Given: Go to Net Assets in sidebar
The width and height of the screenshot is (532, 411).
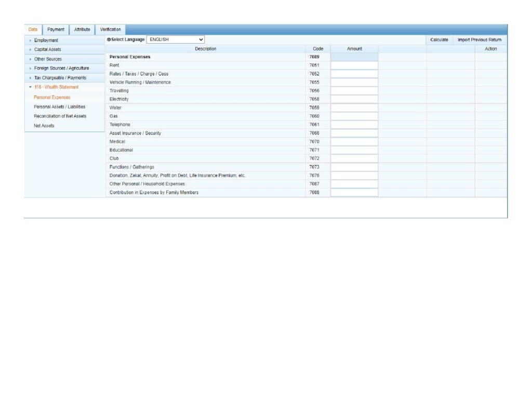Looking at the screenshot, I should click(44, 126).
